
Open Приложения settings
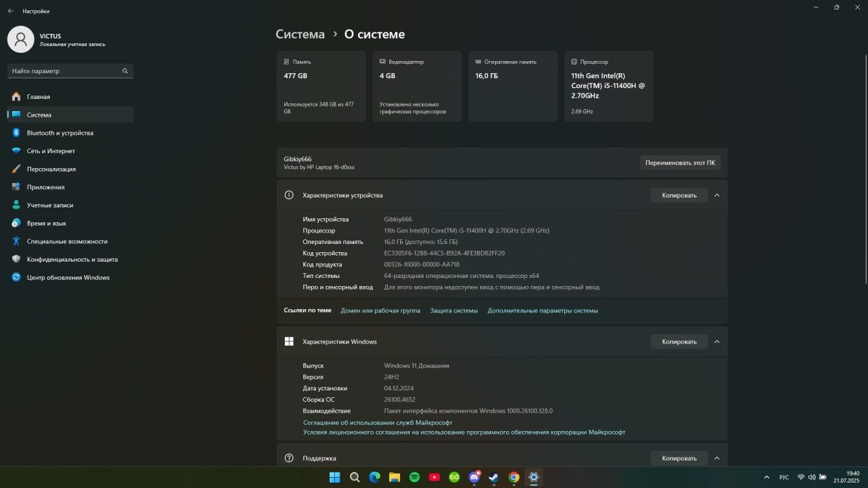[x=71, y=187]
